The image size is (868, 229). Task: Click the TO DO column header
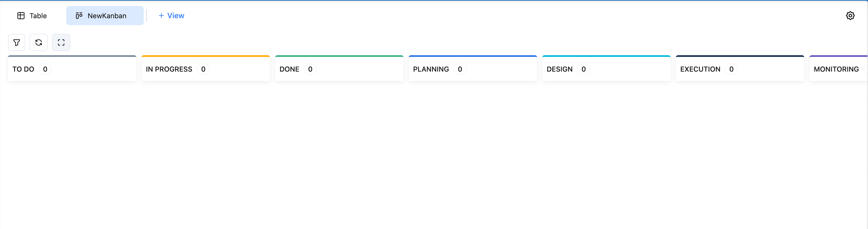click(23, 69)
